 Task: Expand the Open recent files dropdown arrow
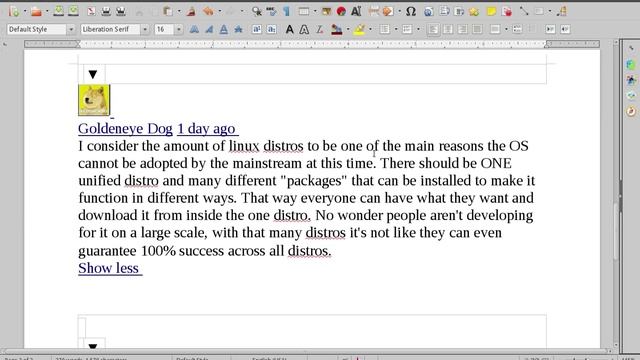47,11
